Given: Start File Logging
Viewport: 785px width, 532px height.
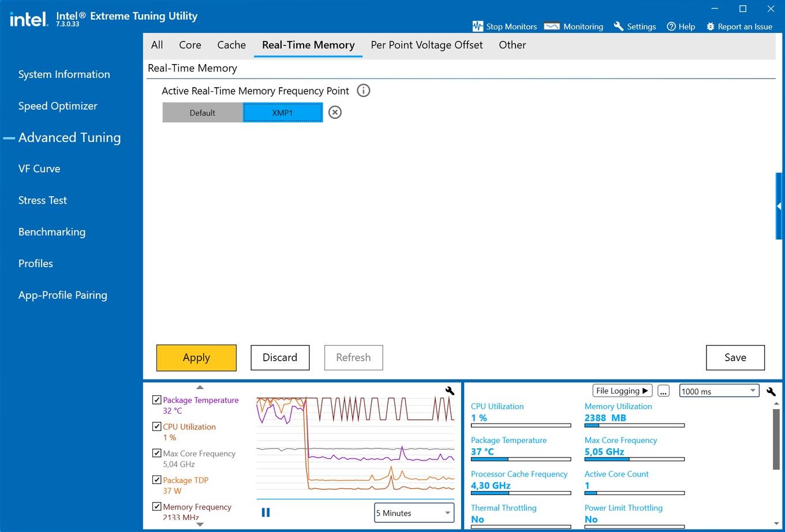Looking at the screenshot, I should tap(622, 391).
